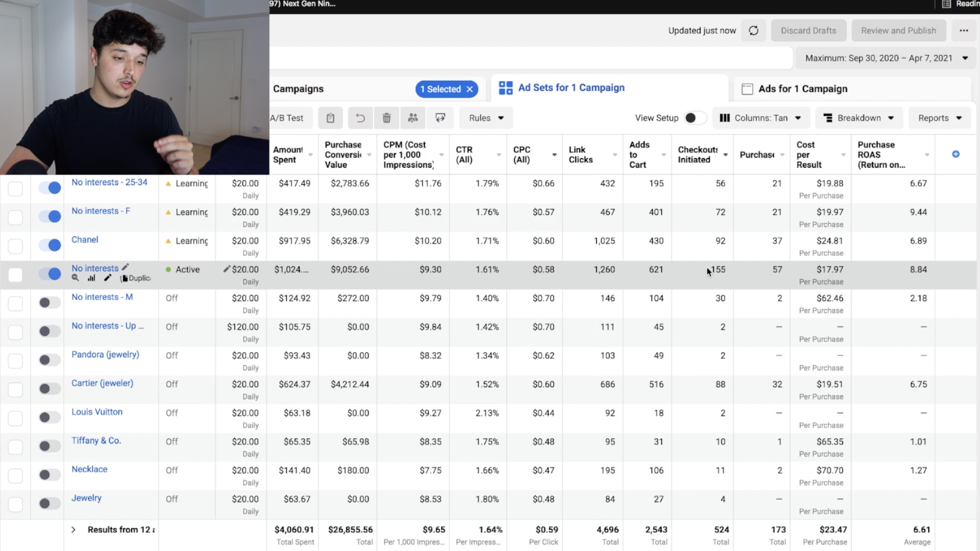Click the presenter webcam video overlay
The width and height of the screenshot is (980, 551).
click(x=134, y=87)
